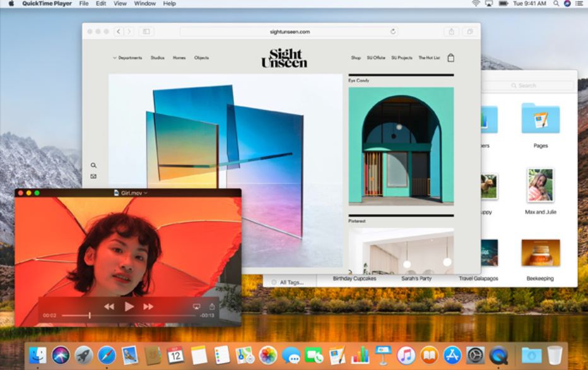This screenshot has width=588, height=370.
Task: Show the Safari sidebar
Action: click(146, 32)
